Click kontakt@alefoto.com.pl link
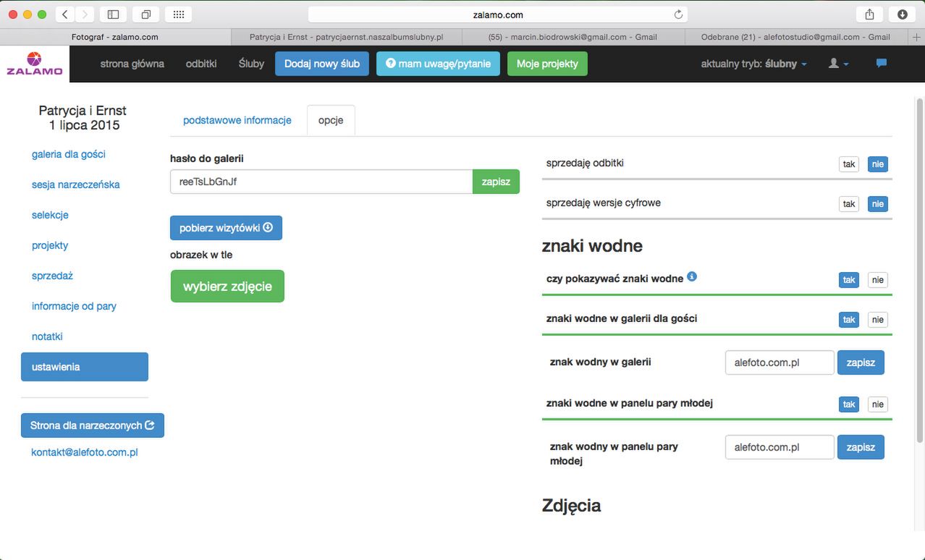The width and height of the screenshot is (925, 560). (85, 452)
